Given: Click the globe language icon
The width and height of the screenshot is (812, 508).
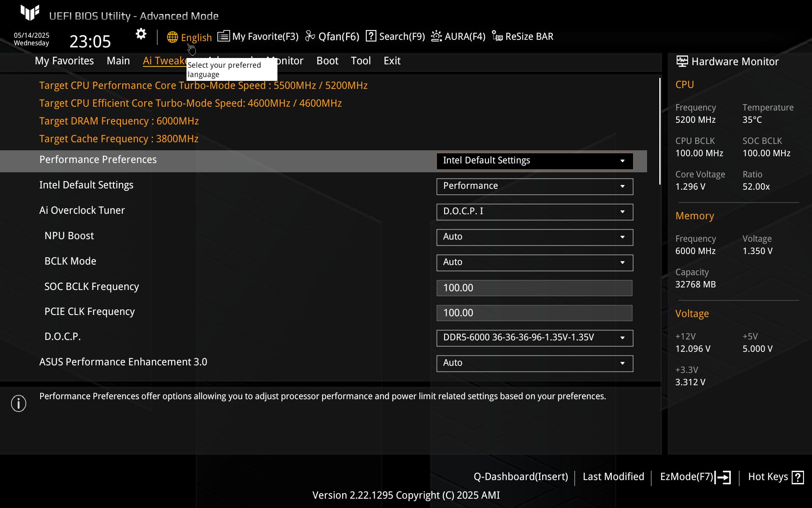Looking at the screenshot, I should (x=172, y=37).
